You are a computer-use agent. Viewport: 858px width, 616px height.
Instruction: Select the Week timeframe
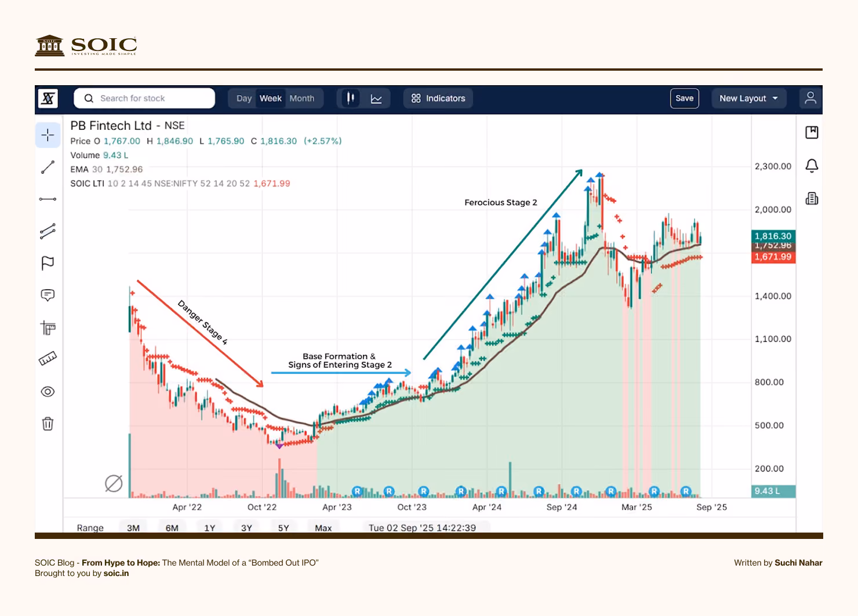pyautogui.click(x=271, y=99)
